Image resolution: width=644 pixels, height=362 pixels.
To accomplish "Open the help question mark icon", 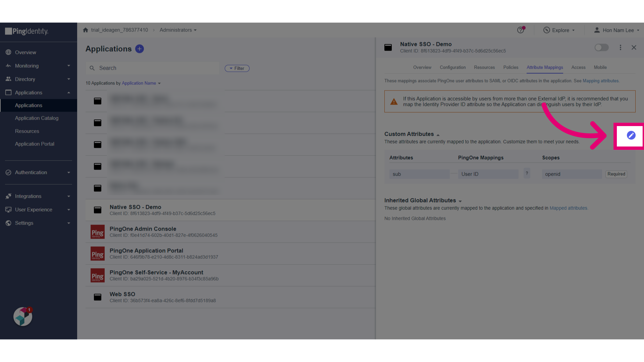I will 521,30.
